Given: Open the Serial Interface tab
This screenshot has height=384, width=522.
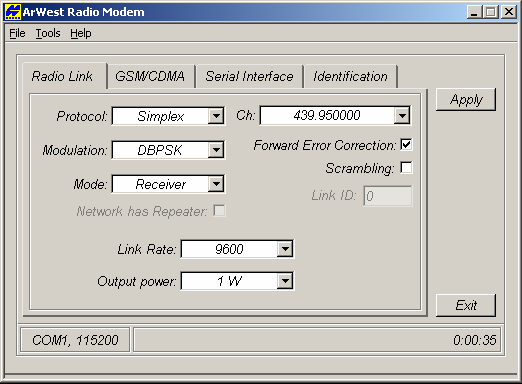Looking at the screenshot, I should [x=249, y=76].
